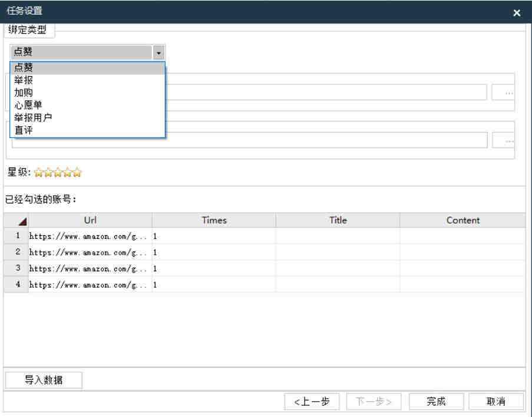Click the amazon URL cell in row 2

tap(90, 252)
